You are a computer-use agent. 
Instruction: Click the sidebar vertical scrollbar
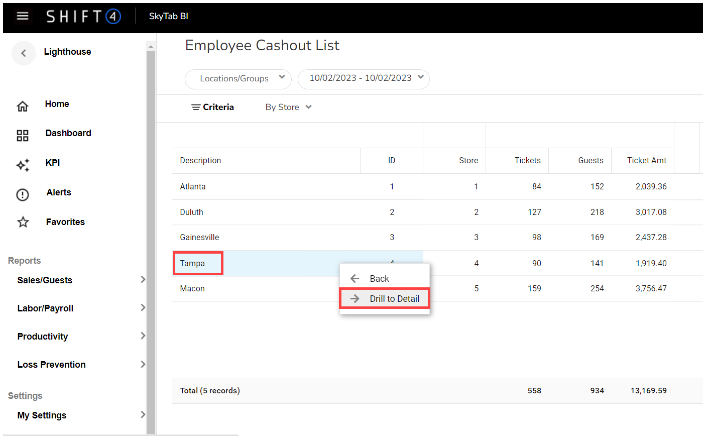pos(151,240)
